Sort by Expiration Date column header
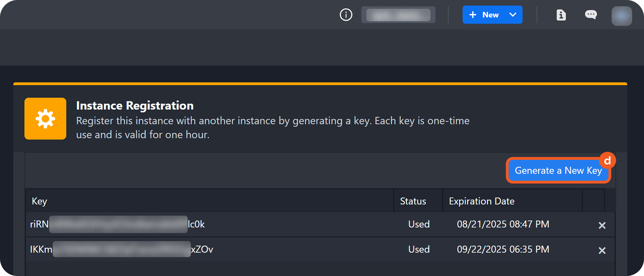 482,201
